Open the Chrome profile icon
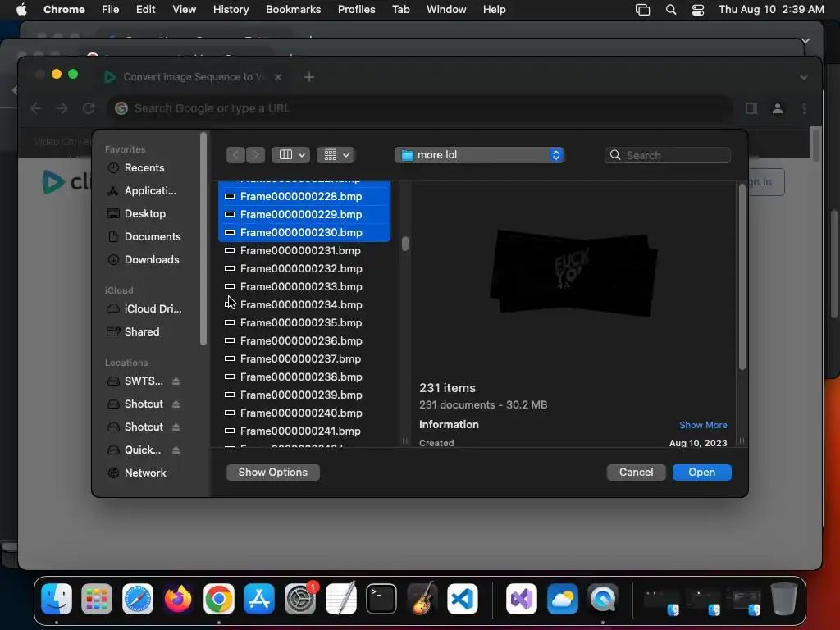Viewport: 840px width, 630px height. [x=778, y=109]
